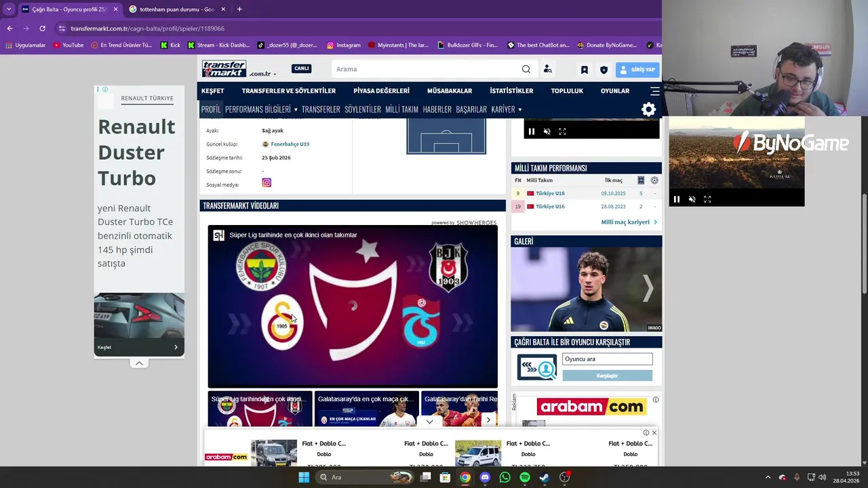Unmute the small video above Milli Takım Performansı

coord(547,131)
